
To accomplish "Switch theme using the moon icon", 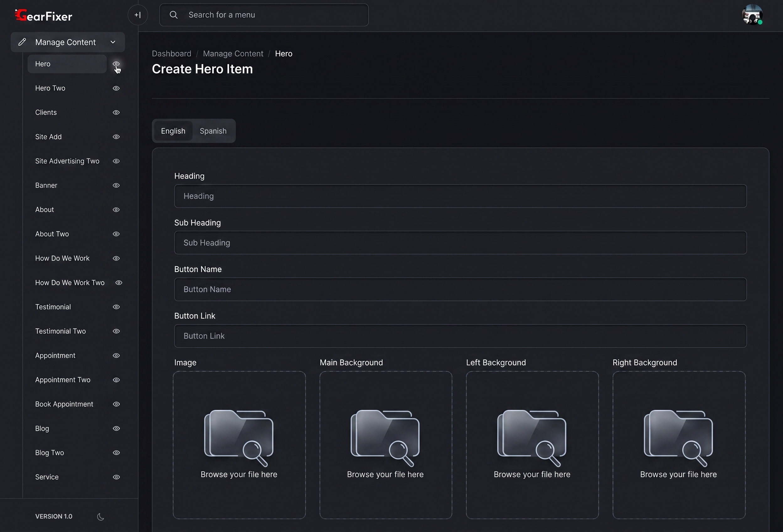I will 100,517.
